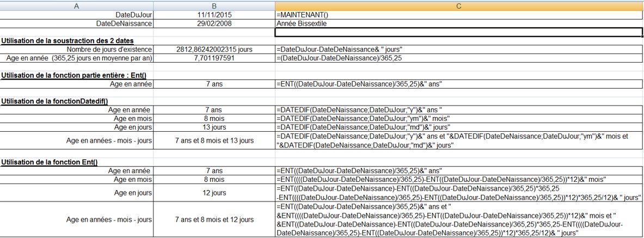Click 7 ans value in the Datedif section
Screen dimensions: 644x238
214,110
